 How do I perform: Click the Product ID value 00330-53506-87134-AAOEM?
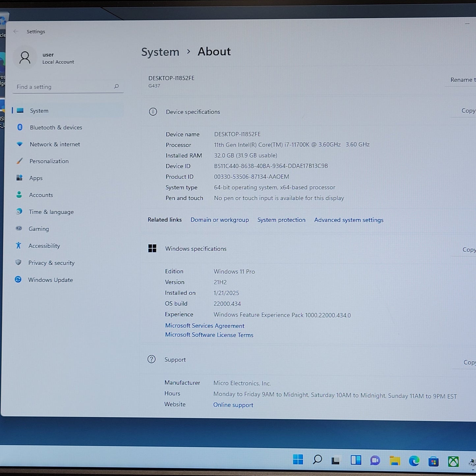coord(252,177)
